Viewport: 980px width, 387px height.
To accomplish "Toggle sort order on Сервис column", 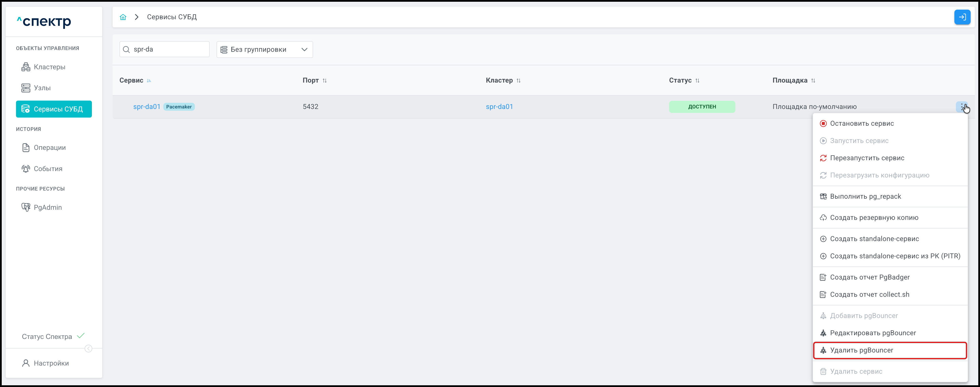I will pos(149,81).
